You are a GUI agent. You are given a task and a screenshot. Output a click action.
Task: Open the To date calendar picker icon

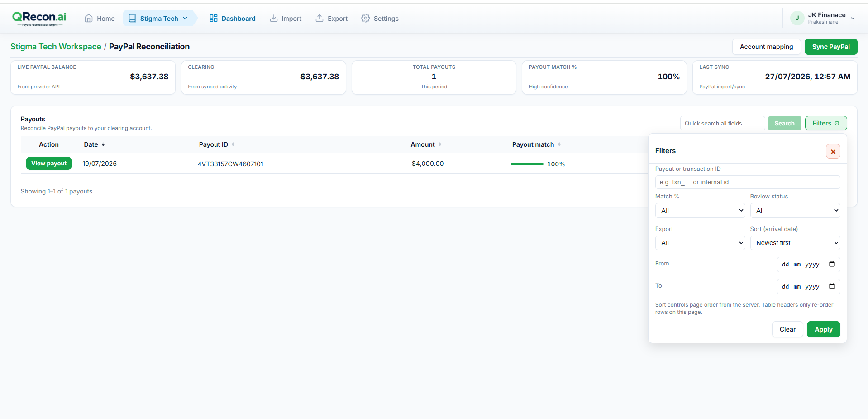click(x=832, y=286)
